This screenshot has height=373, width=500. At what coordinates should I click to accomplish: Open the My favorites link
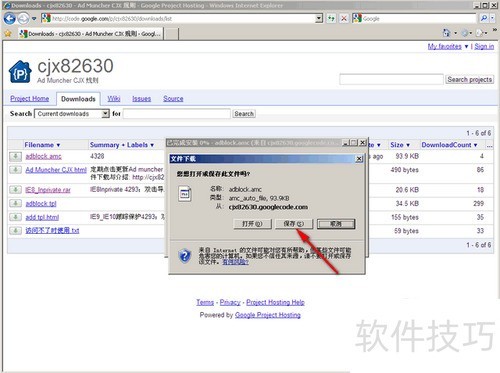[x=444, y=46]
